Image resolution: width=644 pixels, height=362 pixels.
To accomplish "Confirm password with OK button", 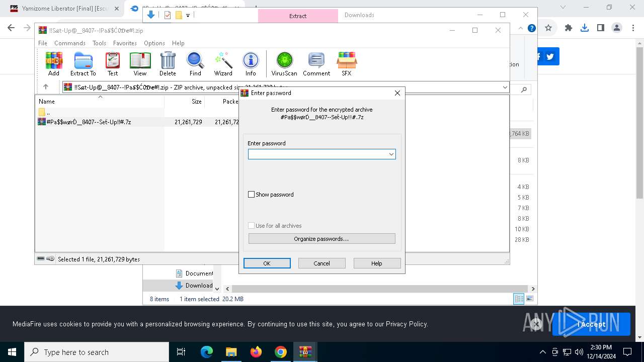I will pos(267,263).
